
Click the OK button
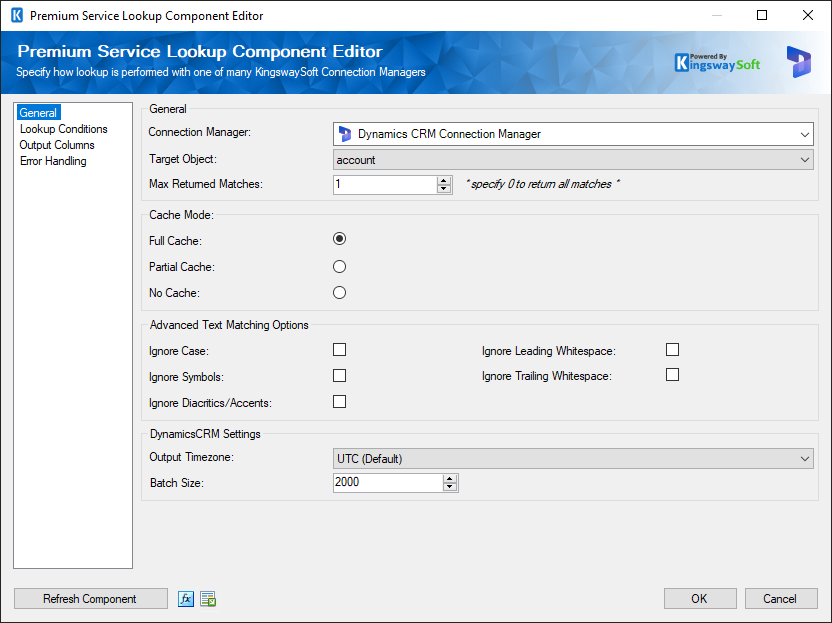(700, 599)
